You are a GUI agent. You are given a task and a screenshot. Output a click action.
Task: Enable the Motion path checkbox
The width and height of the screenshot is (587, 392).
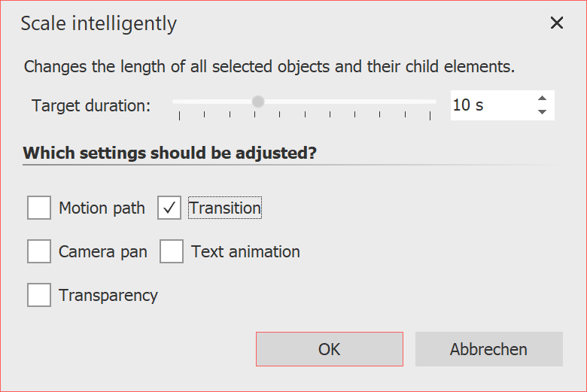click(39, 208)
